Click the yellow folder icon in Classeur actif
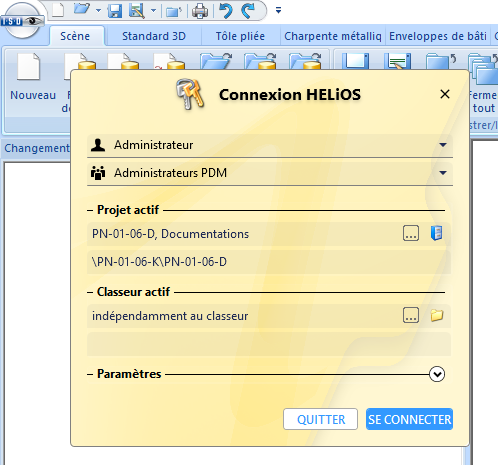The width and height of the screenshot is (498, 465). pos(437,315)
